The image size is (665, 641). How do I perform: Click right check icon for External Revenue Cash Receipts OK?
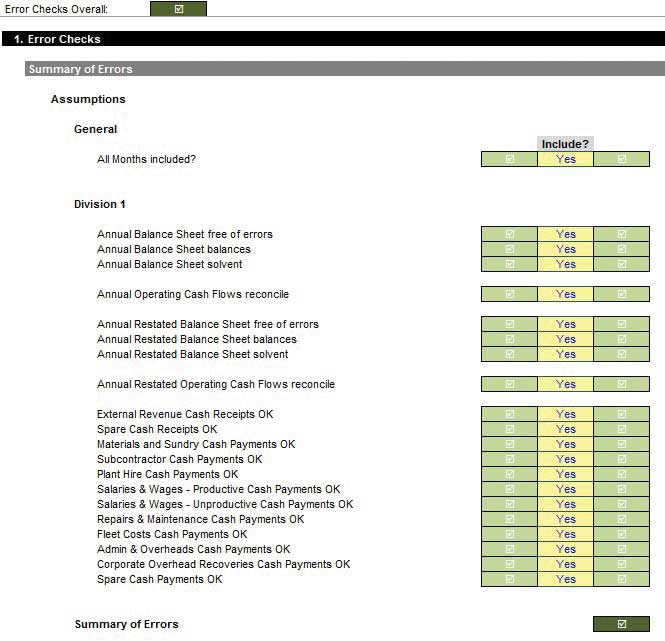click(621, 414)
